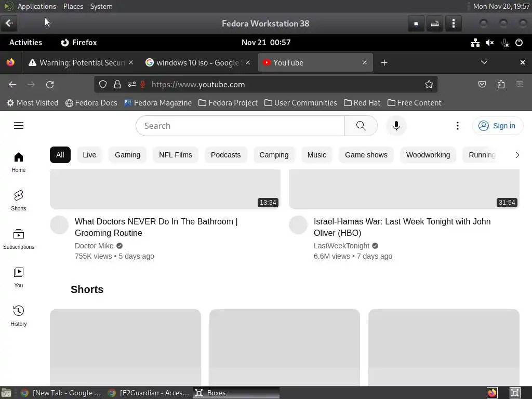Open Firefox application hamburger menu
Screen dimensions: 532x399
pyautogui.click(x=520, y=84)
